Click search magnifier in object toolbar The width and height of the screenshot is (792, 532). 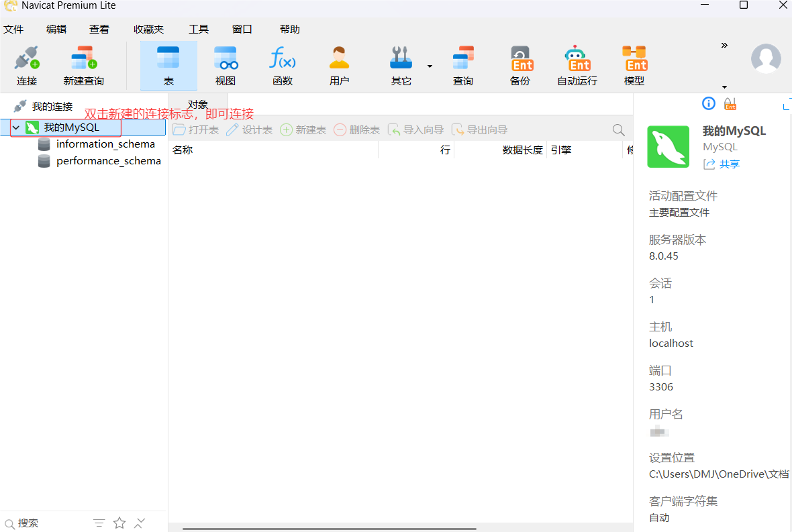[x=618, y=130]
